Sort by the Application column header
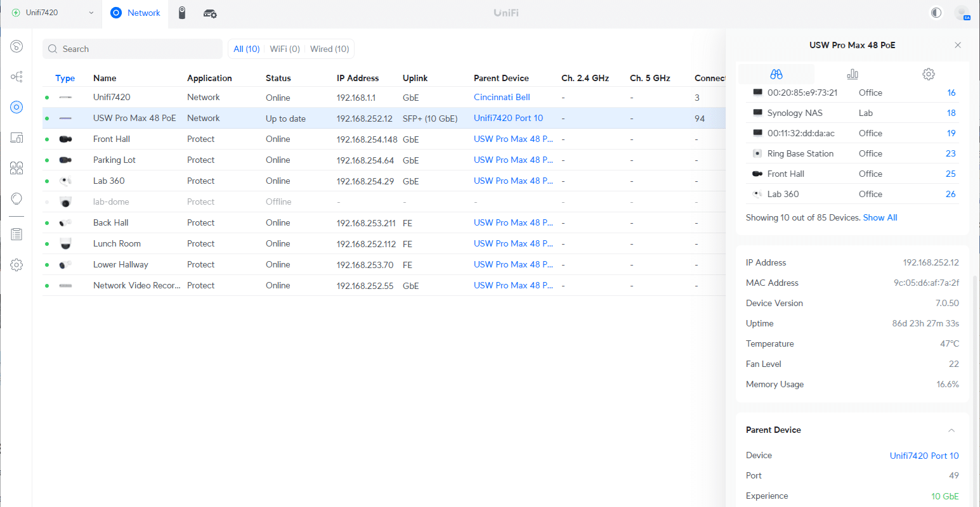This screenshot has width=980, height=507. 209,78
